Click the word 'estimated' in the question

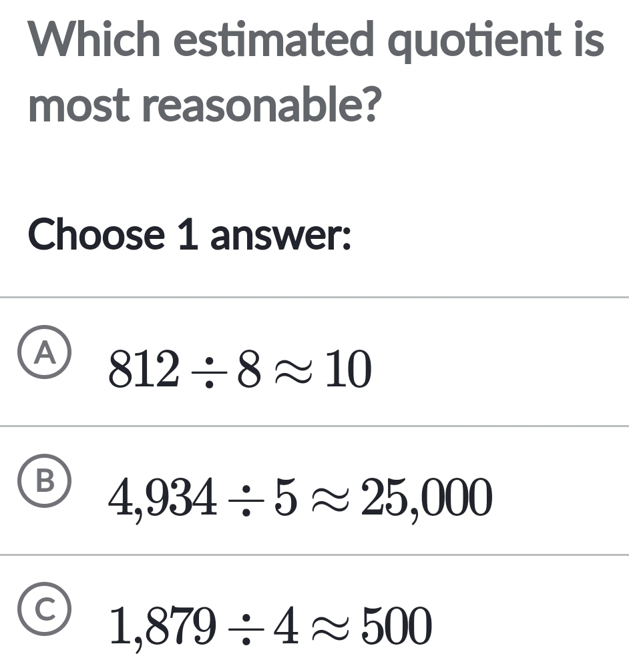(274, 39)
